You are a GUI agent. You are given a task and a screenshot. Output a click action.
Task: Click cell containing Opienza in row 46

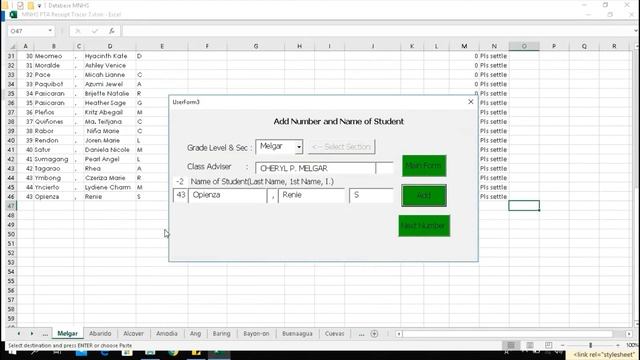click(x=53, y=197)
